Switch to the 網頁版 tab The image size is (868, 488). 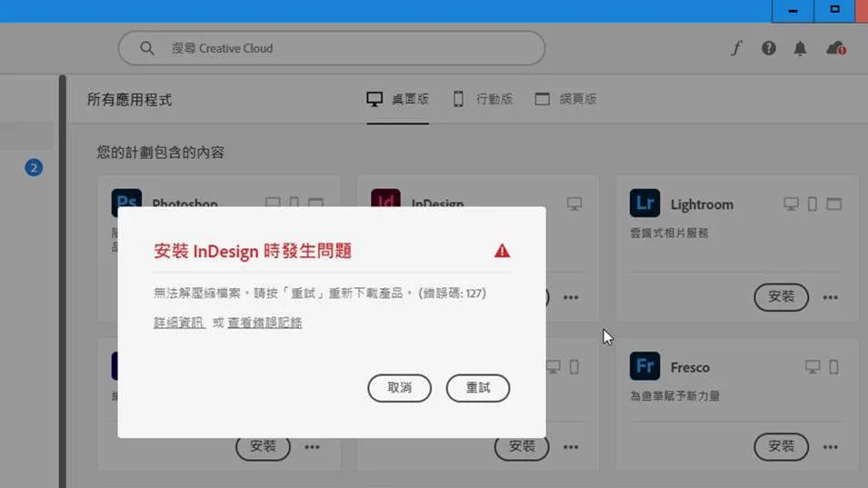coord(565,100)
